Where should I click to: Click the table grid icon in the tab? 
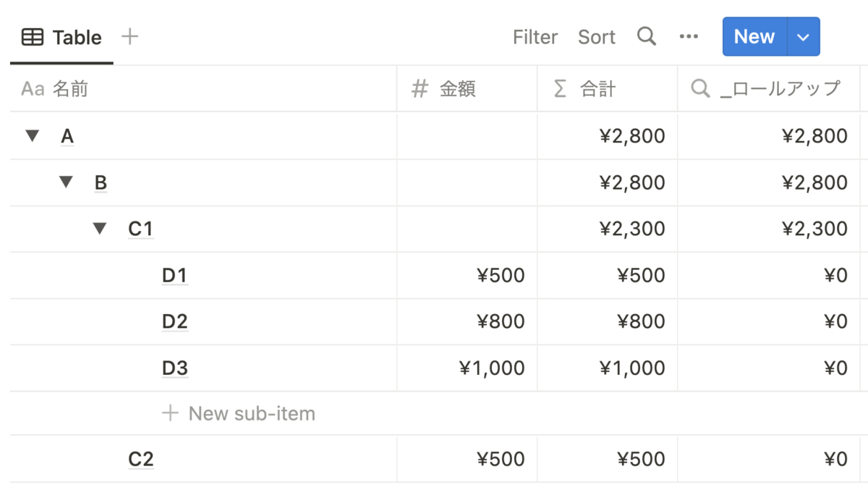tap(33, 38)
